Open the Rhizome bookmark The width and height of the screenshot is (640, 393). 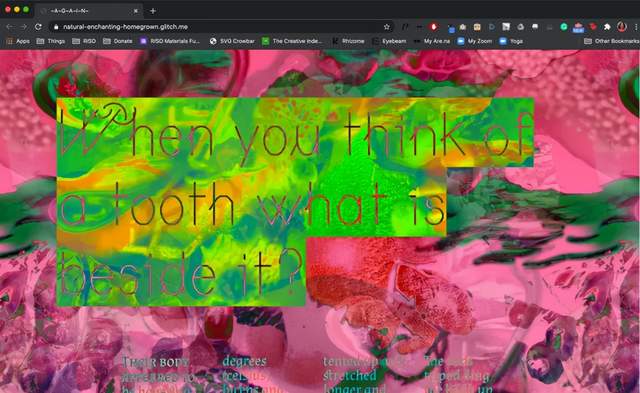point(348,41)
